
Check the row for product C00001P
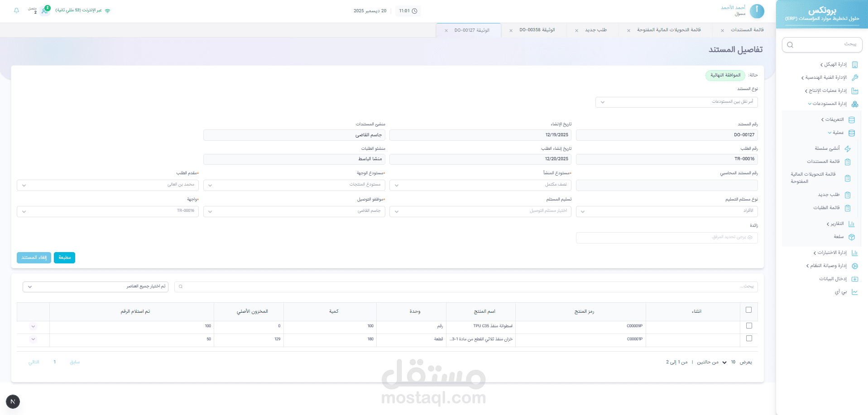tap(749, 339)
